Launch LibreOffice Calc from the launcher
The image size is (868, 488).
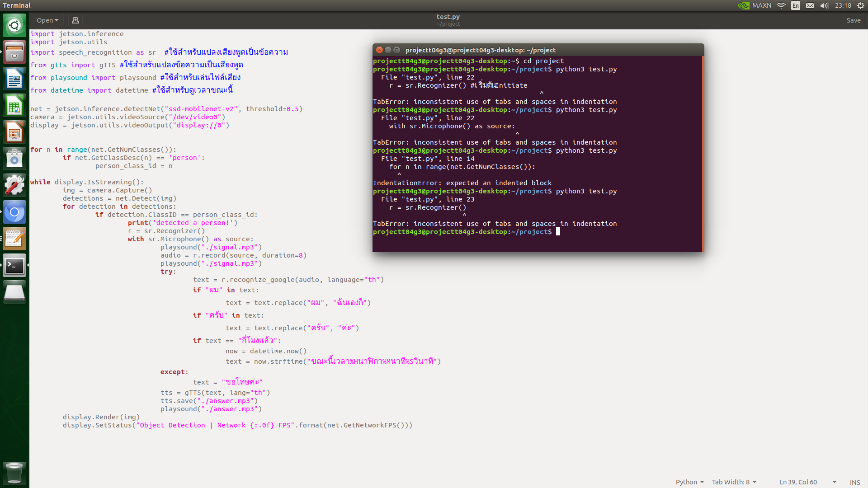tap(14, 105)
